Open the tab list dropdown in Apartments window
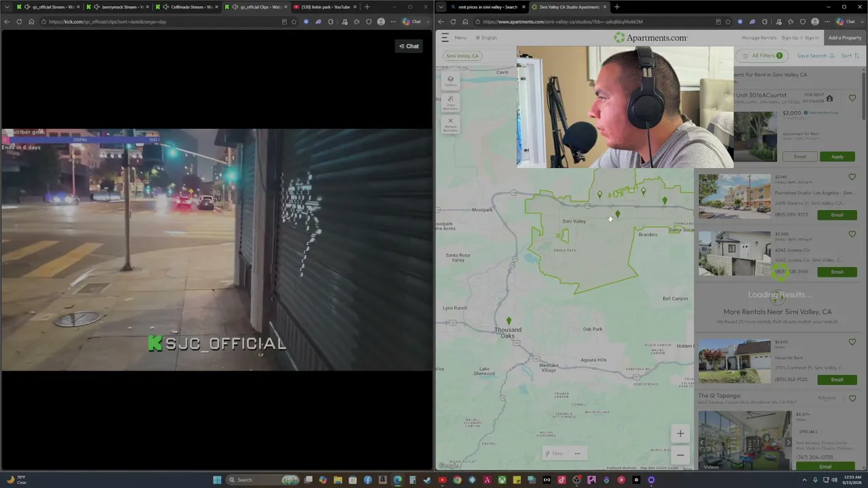This screenshot has width=868, height=488. click(x=441, y=7)
